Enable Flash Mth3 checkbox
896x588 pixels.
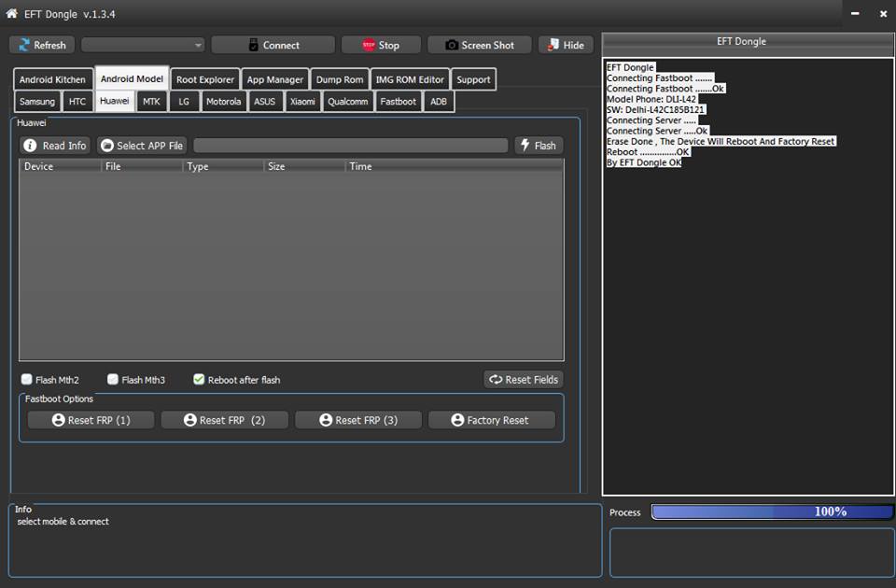pyautogui.click(x=113, y=380)
